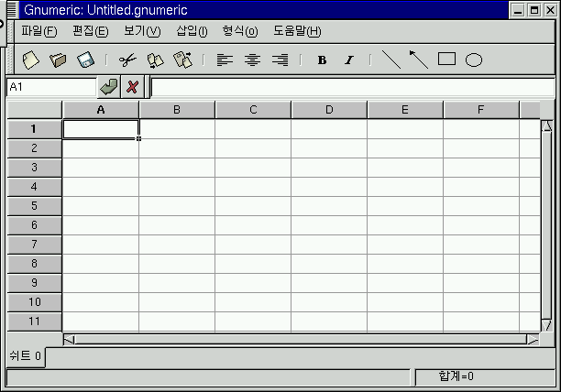The height and width of the screenshot is (392, 561).
Task: Select row 2 header
Action: pyautogui.click(x=34, y=148)
